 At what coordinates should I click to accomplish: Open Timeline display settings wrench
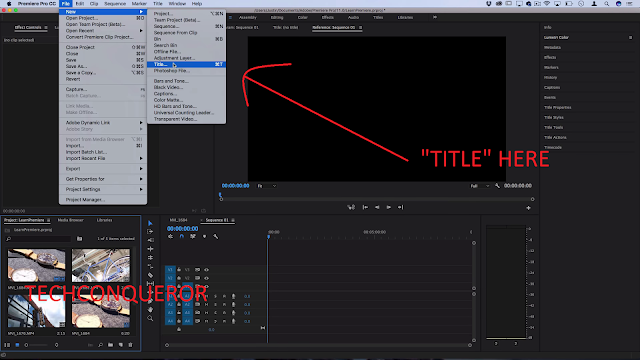coord(216,236)
